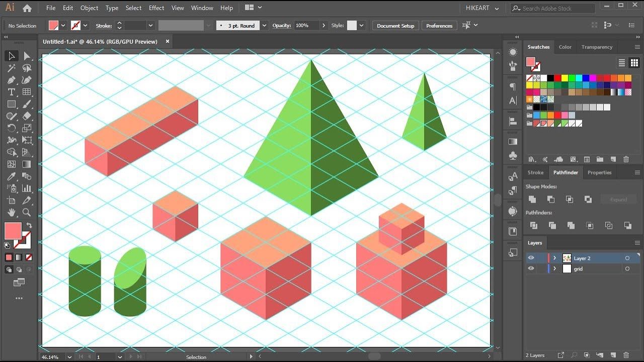Screen dimensions: 644x362
Task: Switch to the Properties tab
Action: point(599,172)
